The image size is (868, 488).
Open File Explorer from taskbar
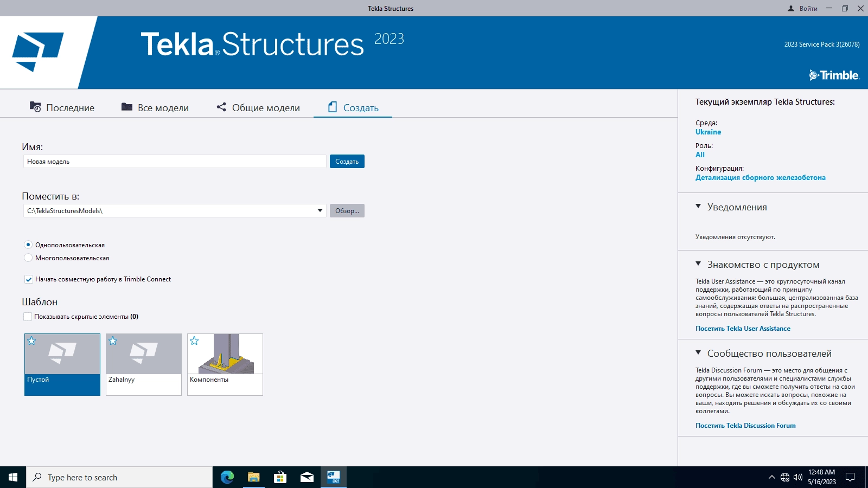click(253, 477)
